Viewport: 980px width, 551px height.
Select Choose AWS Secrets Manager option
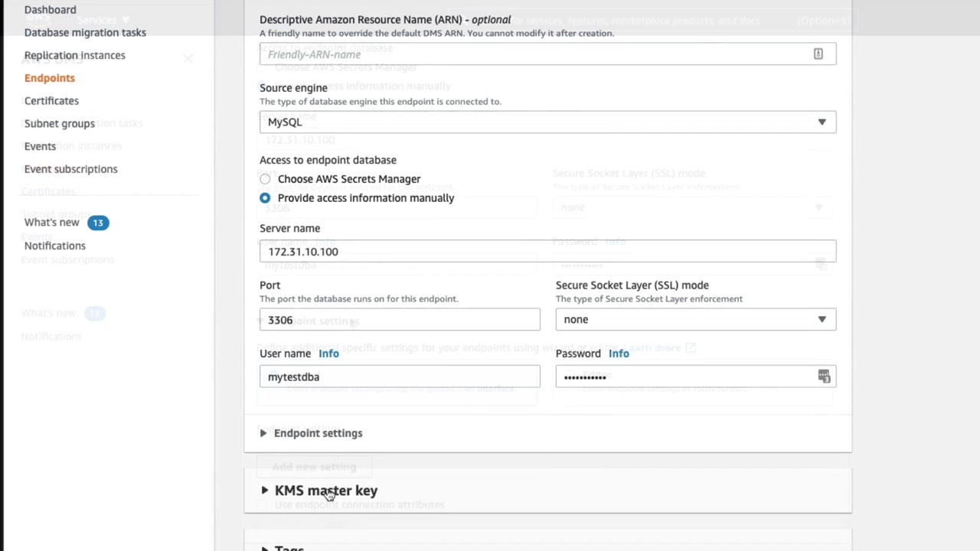tap(265, 179)
